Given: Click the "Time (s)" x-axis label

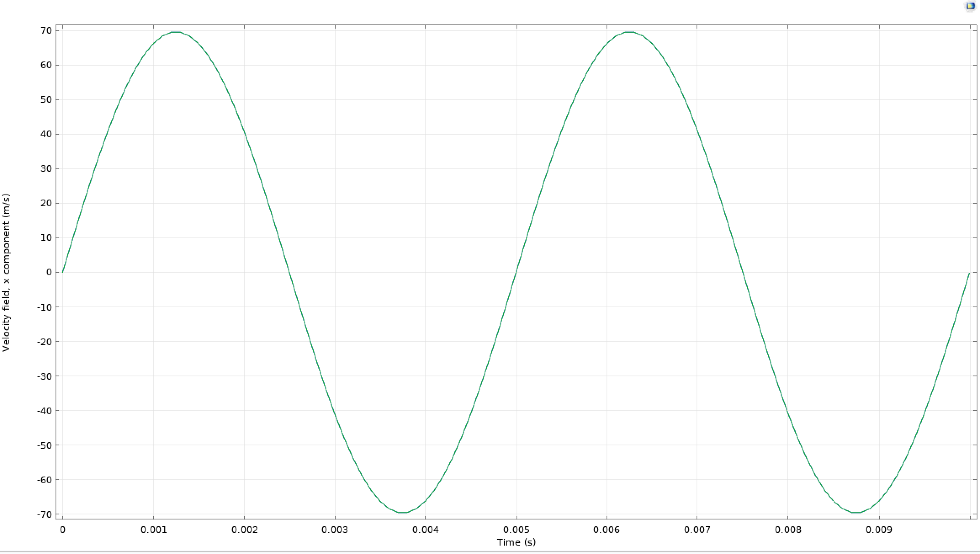Looking at the screenshot, I should pyautogui.click(x=516, y=542).
